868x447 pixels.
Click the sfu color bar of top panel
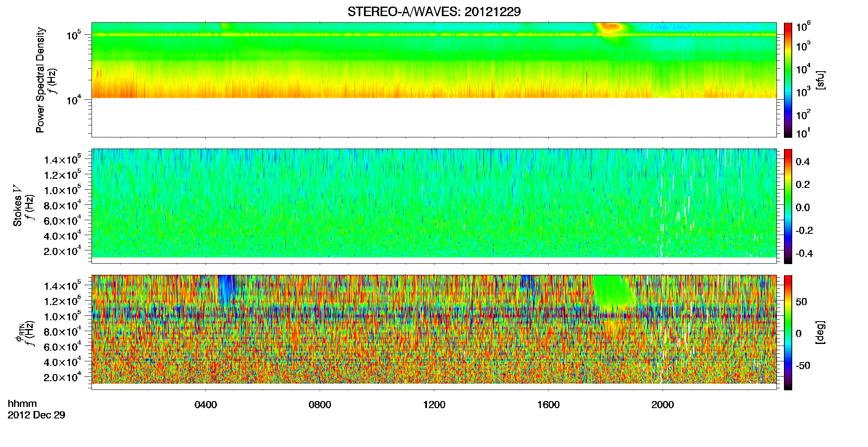(x=788, y=80)
